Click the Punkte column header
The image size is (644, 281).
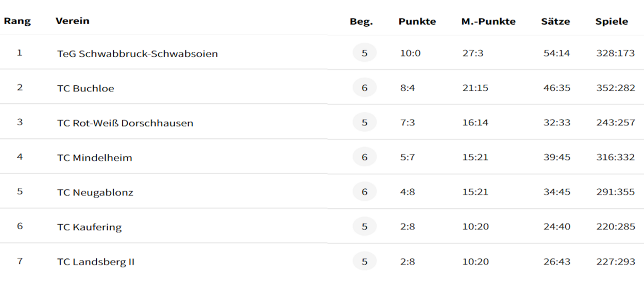pyautogui.click(x=417, y=22)
